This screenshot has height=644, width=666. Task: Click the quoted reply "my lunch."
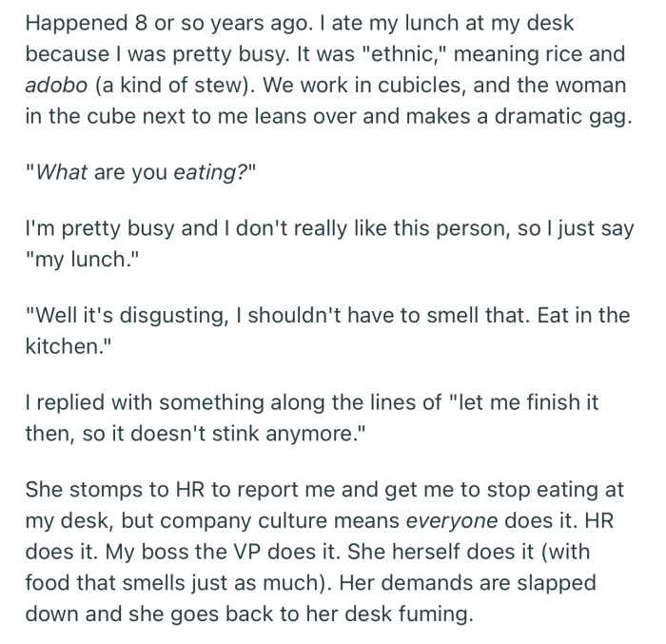pos(78,259)
